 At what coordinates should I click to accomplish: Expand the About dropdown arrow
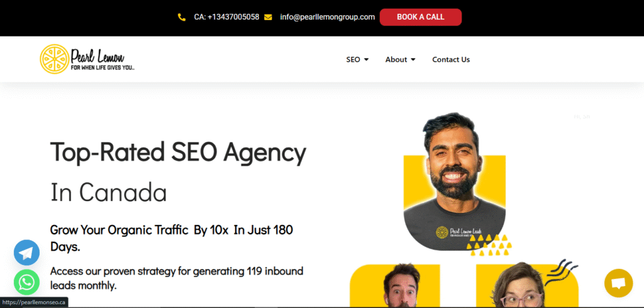click(x=413, y=60)
